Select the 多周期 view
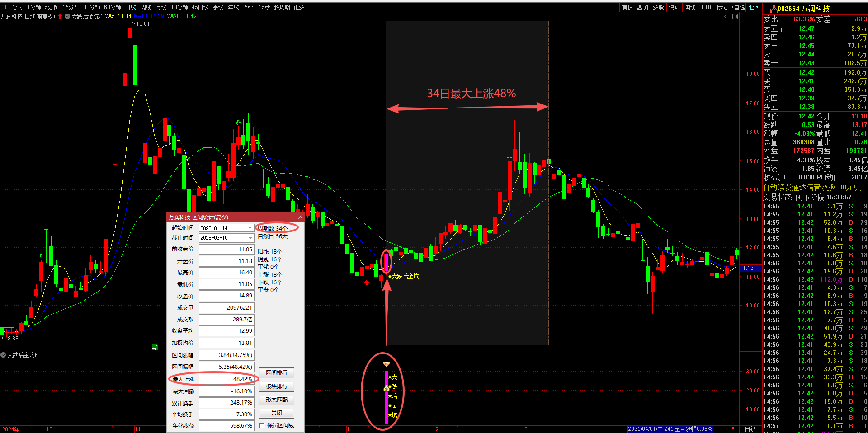Image resolution: width=868 pixels, height=433 pixels. click(282, 7)
